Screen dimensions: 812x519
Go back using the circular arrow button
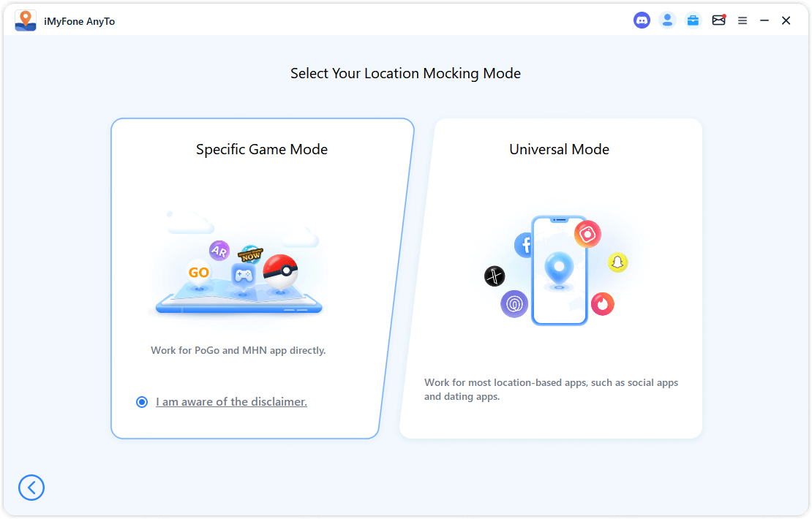31,488
